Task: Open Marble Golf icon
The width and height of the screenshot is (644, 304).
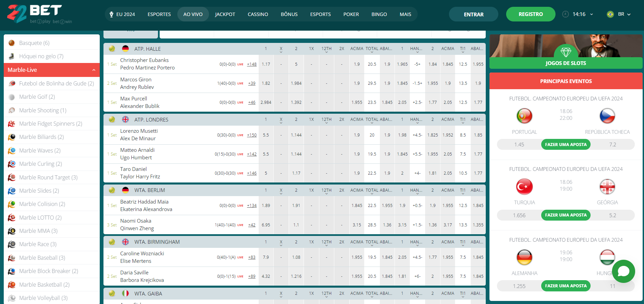Action: coord(12,97)
